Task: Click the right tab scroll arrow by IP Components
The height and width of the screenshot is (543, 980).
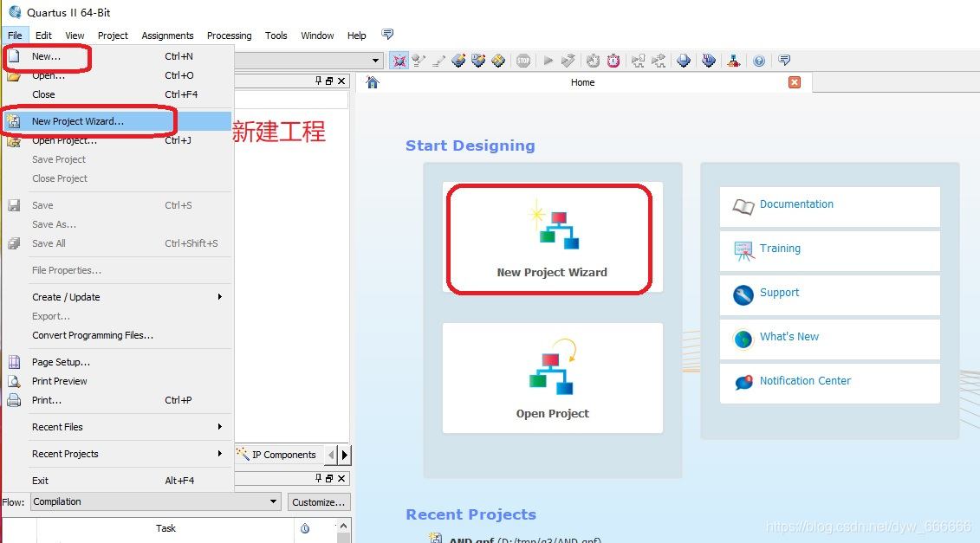Action: [x=344, y=455]
